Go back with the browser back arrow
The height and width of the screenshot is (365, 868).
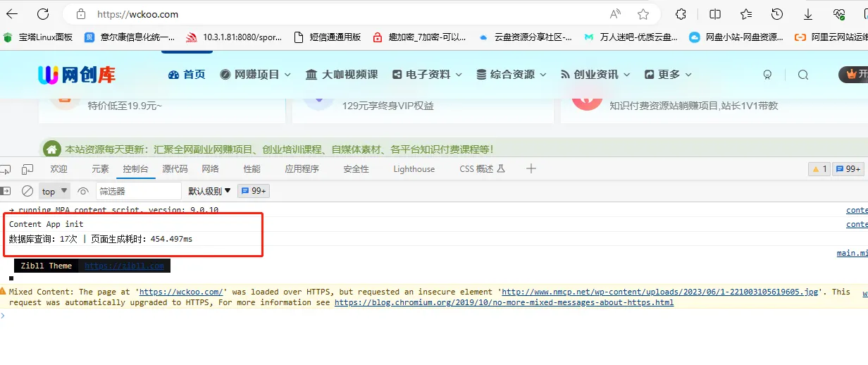pos(12,14)
